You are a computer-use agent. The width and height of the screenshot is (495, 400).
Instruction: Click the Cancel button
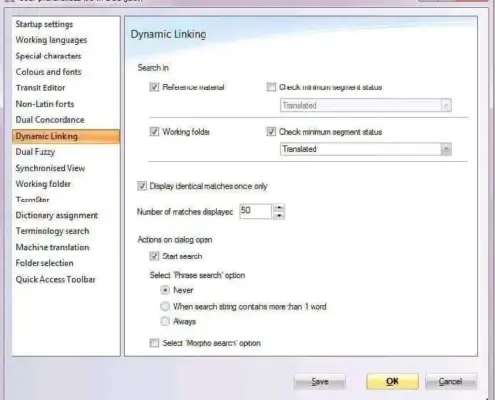coord(450,381)
